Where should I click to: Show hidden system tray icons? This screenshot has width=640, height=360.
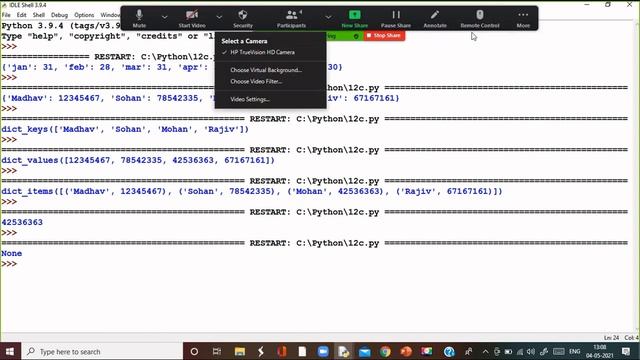pos(485,351)
